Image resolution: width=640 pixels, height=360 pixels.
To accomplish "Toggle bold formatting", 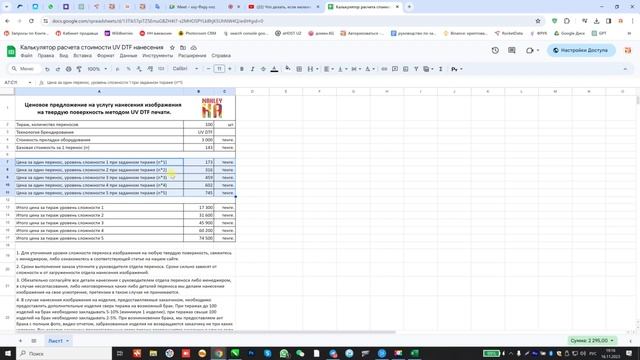I will coord(242,69).
